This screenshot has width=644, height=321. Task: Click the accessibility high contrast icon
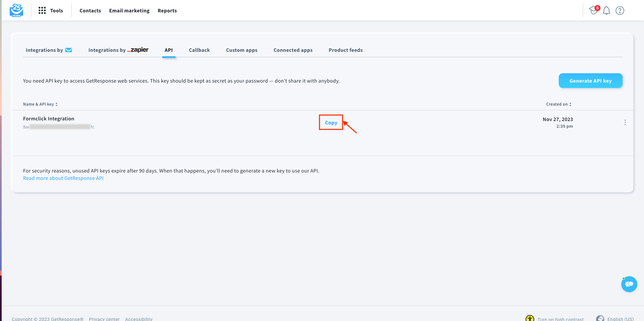[x=530, y=319]
